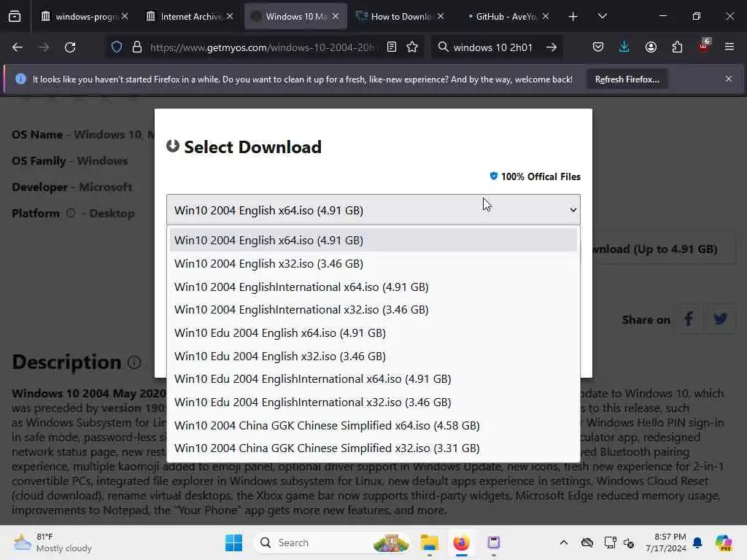Open Firefox application menu
This screenshot has width=747, height=560.
coord(729,47)
